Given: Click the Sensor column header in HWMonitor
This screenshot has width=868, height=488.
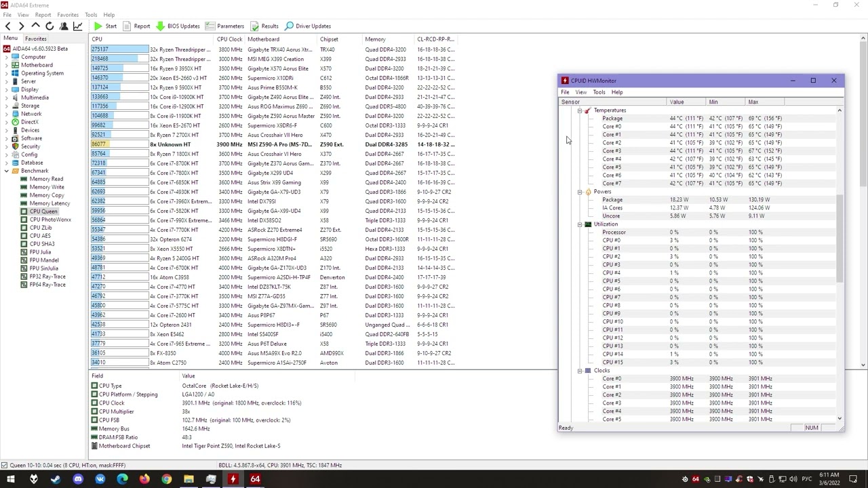Looking at the screenshot, I should [x=612, y=102].
